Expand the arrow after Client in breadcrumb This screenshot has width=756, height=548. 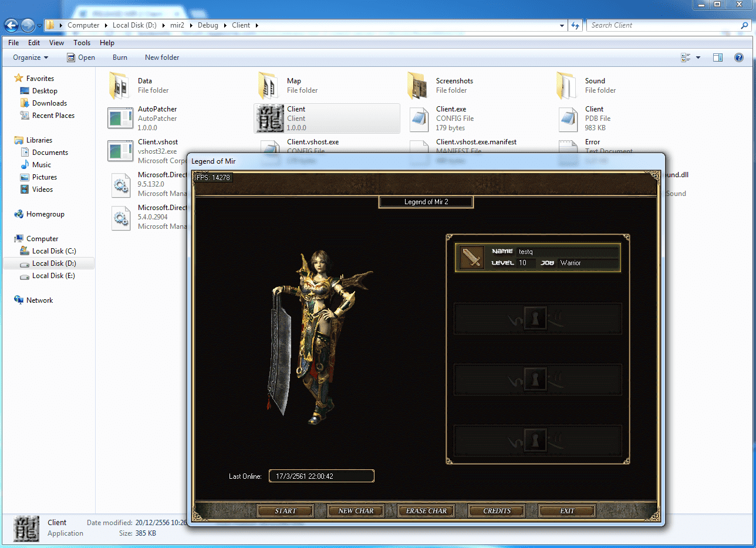pos(257,25)
